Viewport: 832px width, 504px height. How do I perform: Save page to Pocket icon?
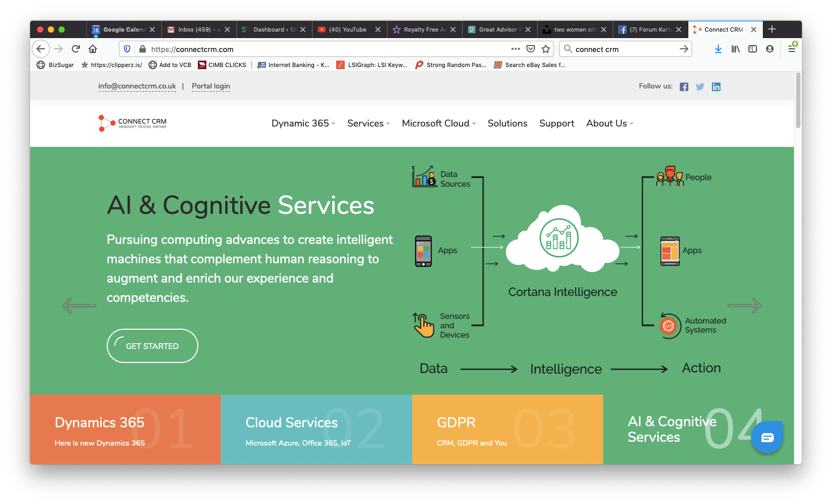pyautogui.click(x=531, y=49)
